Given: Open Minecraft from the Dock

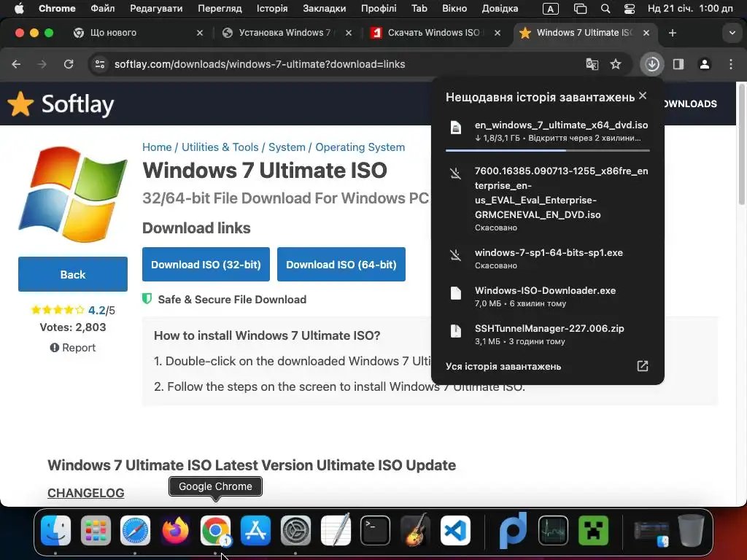Looking at the screenshot, I should pyautogui.click(x=593, y=530).
